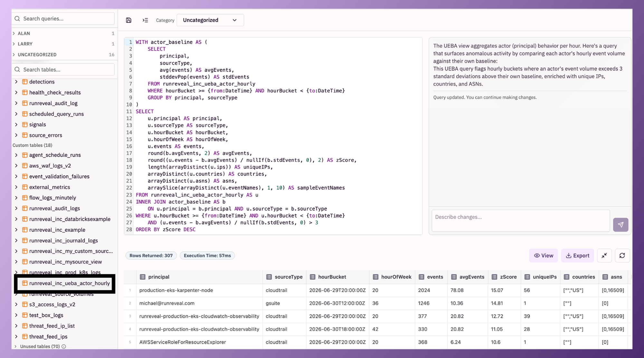Click the info icon next to Unused tables
Screen dimensions: 644x358
64,346
